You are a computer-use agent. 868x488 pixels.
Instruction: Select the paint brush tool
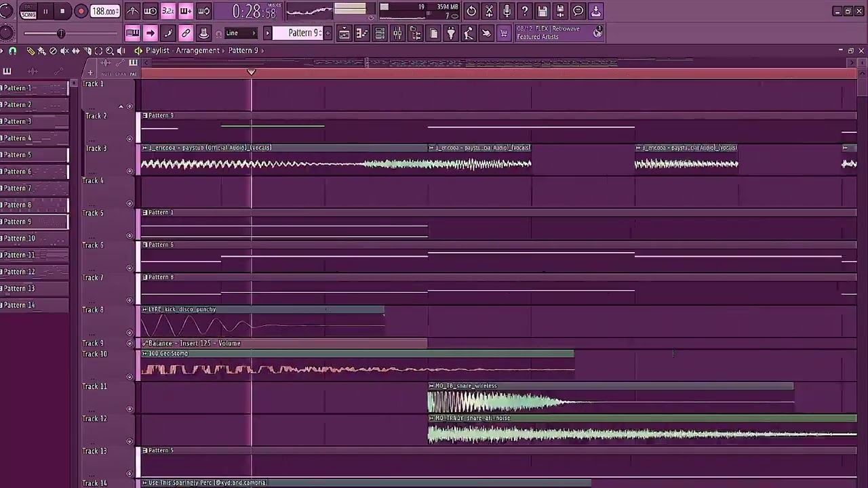pyautogui.click(x=41, y=51)
